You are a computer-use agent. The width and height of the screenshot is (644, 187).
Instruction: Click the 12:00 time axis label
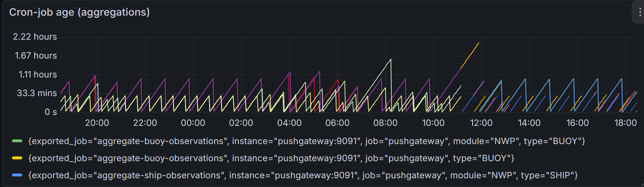(x=481, y=123)
